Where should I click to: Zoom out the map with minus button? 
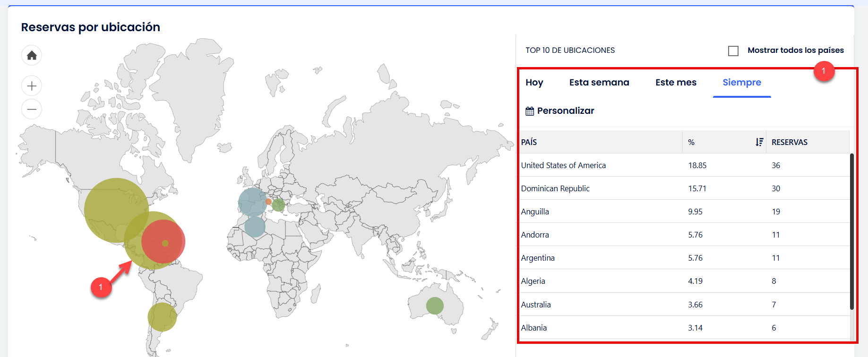pos(32,110)
